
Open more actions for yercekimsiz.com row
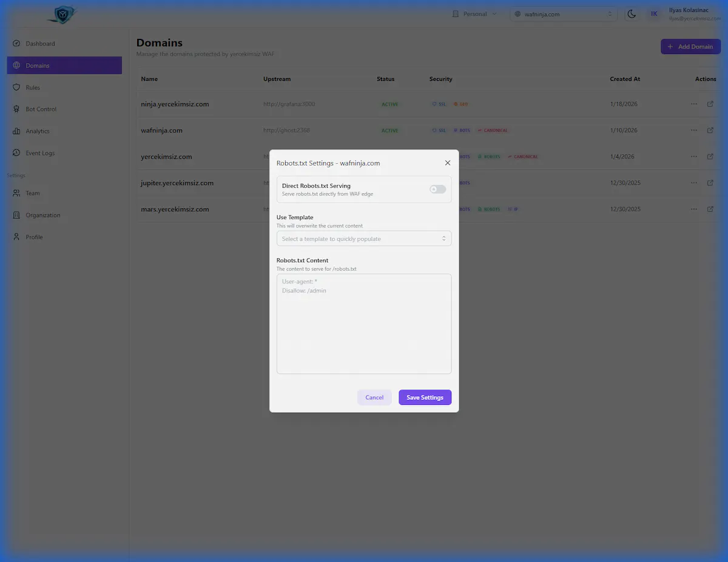pyautogui.click(x=694, y=157)
